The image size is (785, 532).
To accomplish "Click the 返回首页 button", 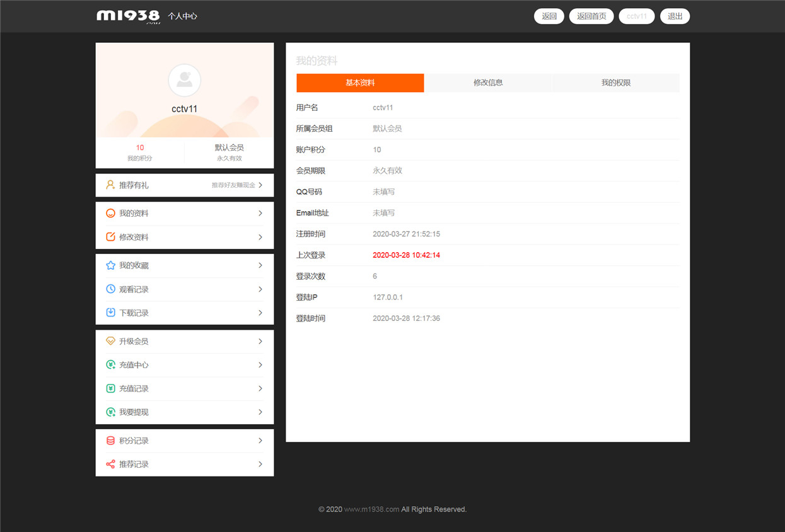I will point(591,16).
